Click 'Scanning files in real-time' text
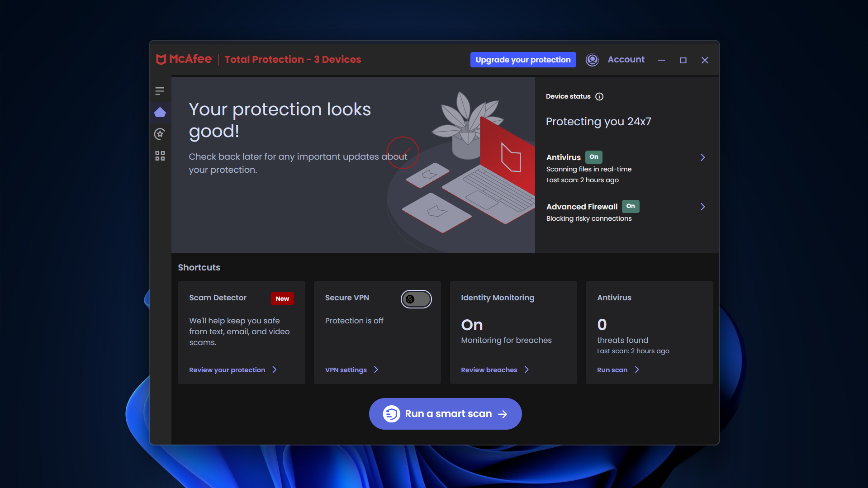868x488 pixels. coord(589,169)
